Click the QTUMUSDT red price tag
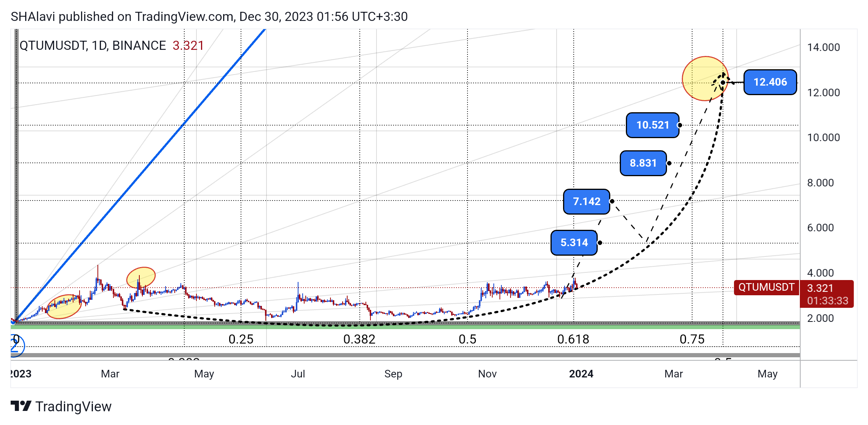This screenshot has height=425, width=868. point(766,287)
